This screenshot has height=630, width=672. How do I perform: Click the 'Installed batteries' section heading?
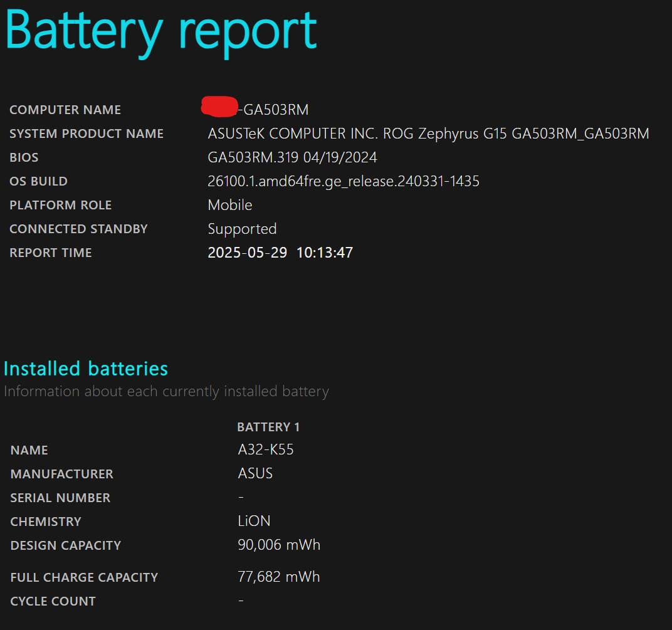pyautogui.click(x=86, y=369)
